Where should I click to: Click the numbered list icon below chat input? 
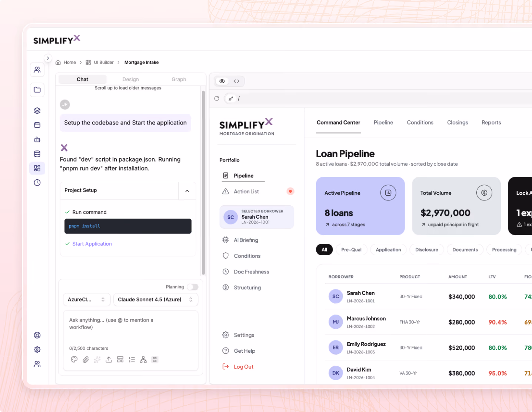132,359
